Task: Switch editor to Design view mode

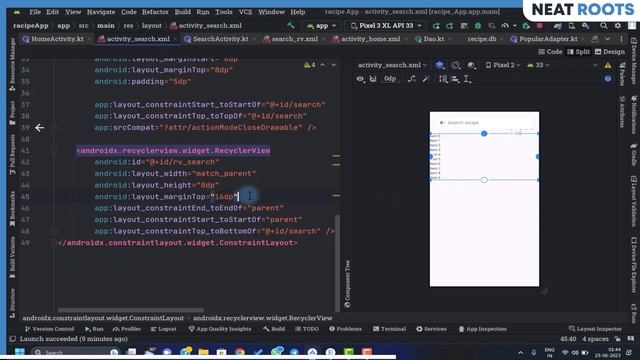Action: [610, 52]
